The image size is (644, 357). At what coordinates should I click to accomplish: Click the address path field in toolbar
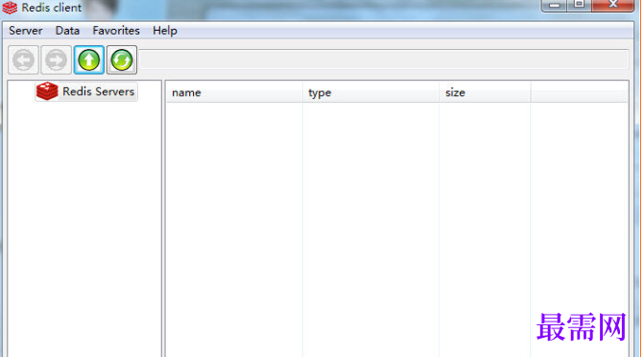click(x=384, y=59)
